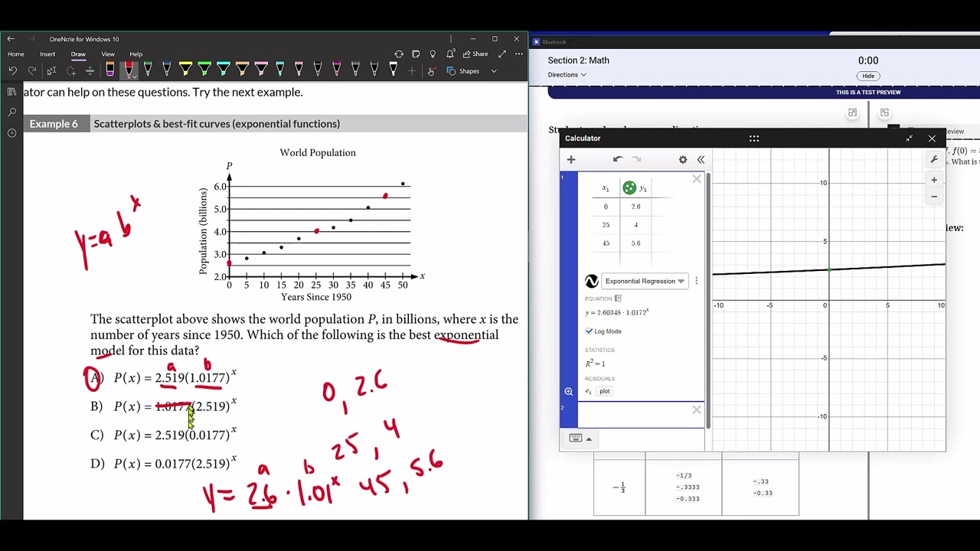The height and width of the screenshot is (551, 980).
Task: Undo the last OneNote ink stroke
Action: [x=13, y=71]
